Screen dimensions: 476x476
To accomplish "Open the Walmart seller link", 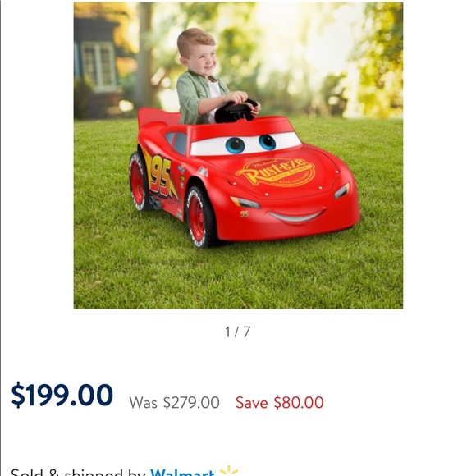I will (x=183, y=472).
